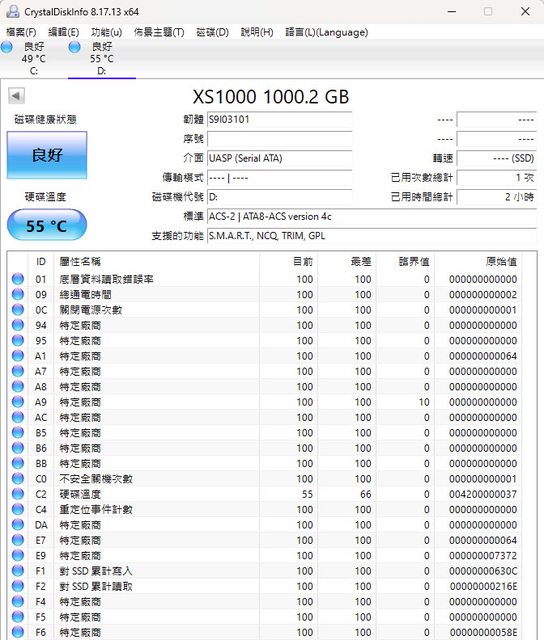Click the status dot of row C2
Image resolution: width=544 pixels, height=640 pixels.
point(18,494)
